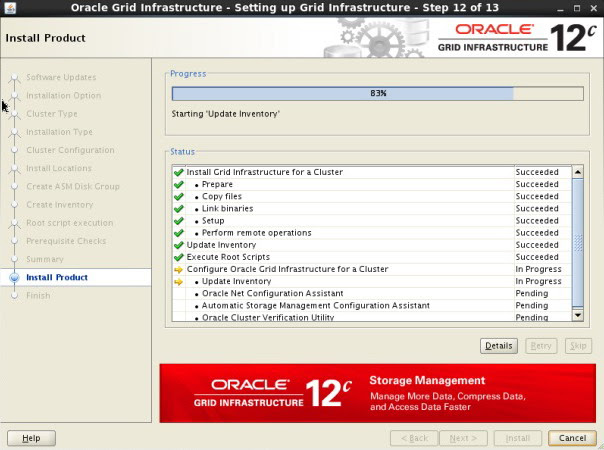Select the Install Product step
Screen dimensions: 604x450
point(57,277)
